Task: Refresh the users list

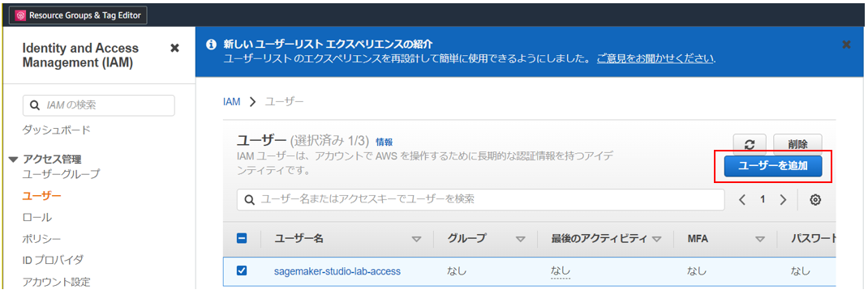Action: 750,144
